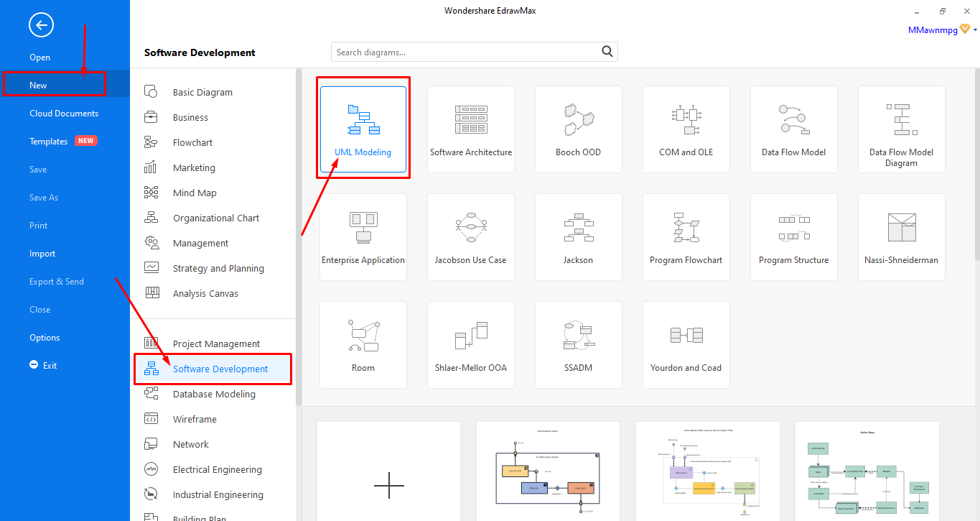Click the back arrow circle icon
This screenshot has height=521, width=980.
41,26
